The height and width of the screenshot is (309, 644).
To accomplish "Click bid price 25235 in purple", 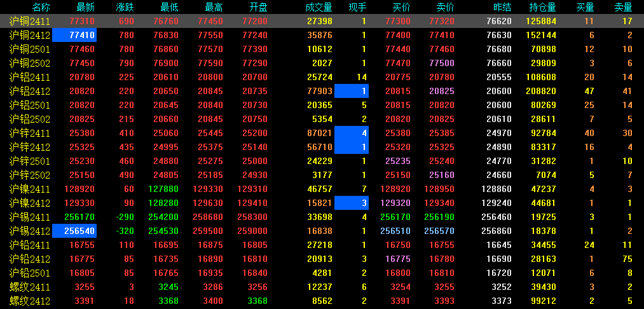I will [397, 161].
